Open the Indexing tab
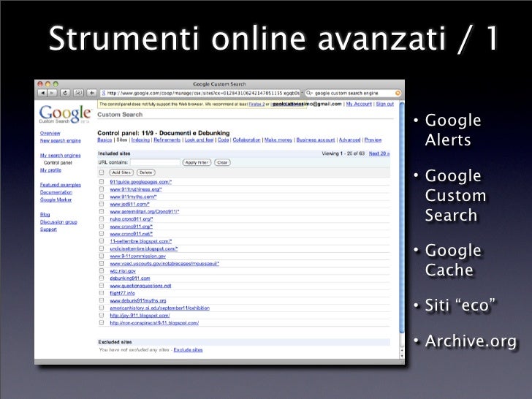Viewport: 532px width, 399px height. tap(140, 140)
